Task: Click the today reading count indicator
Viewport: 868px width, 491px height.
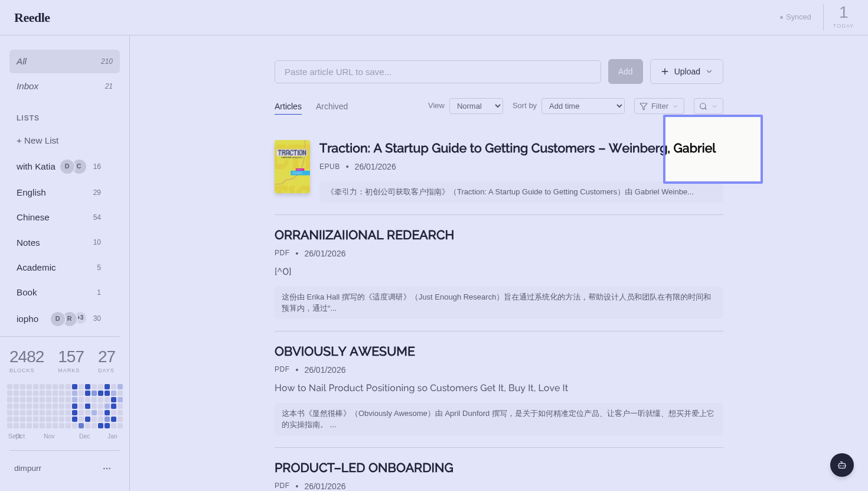Action: click(843, 17)
